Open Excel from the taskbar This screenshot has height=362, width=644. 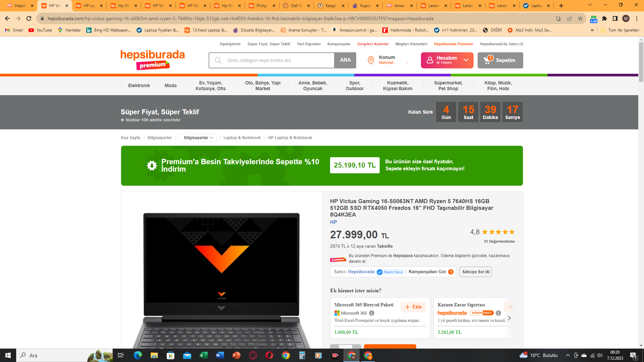tap(204, 355)
